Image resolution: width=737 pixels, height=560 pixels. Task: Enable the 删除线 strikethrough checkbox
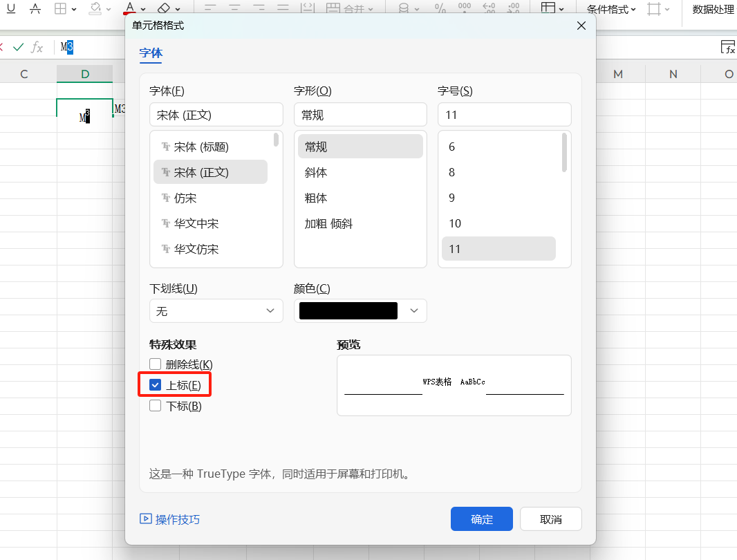156,364
